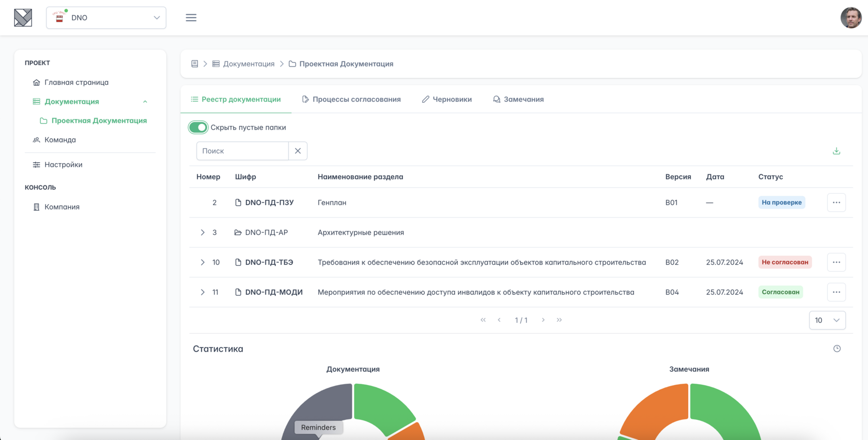Click the file icon for DNO-ПД-МОДИ
The height and width of the screenshot is (440, 868).
238,292
